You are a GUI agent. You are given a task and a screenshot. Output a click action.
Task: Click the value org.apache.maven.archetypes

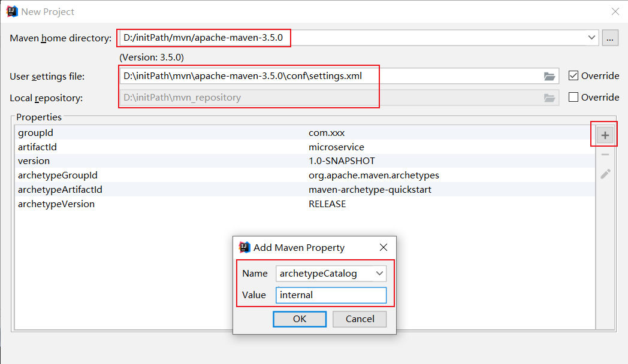[374, 175]
